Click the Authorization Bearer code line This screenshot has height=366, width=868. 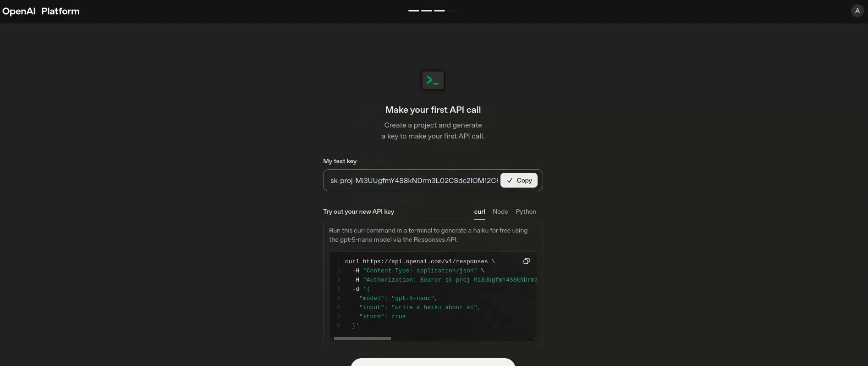(445, 280)
